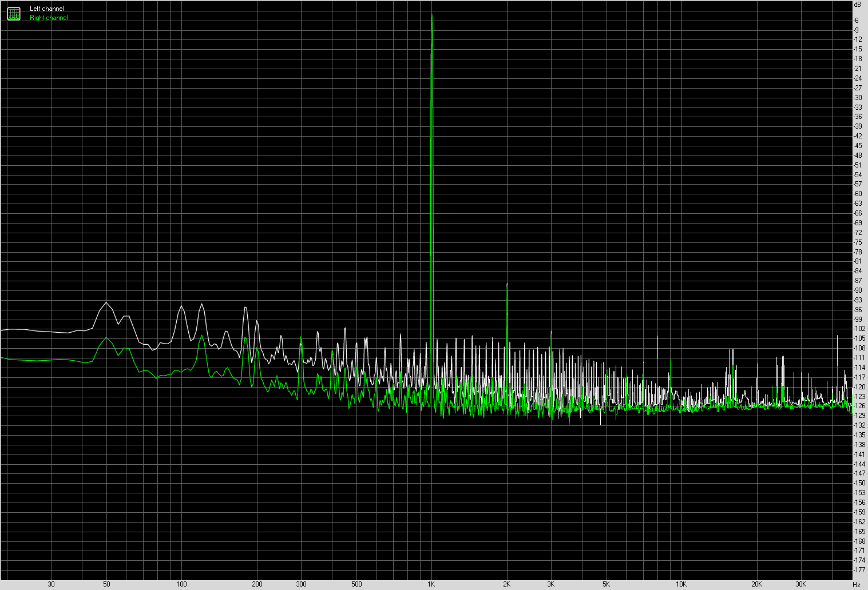Click the -120 dB scale label
Image resolution: width=868 pixels, height=590 pixels.
859,386
